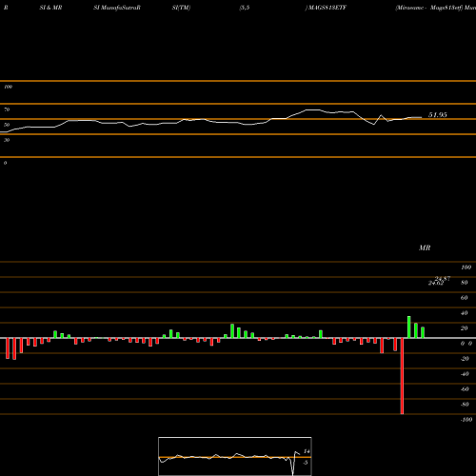Click the -40 label on MR axis
Image resolution: width=476 pixels, height=476 pixels.
(465, 374)
